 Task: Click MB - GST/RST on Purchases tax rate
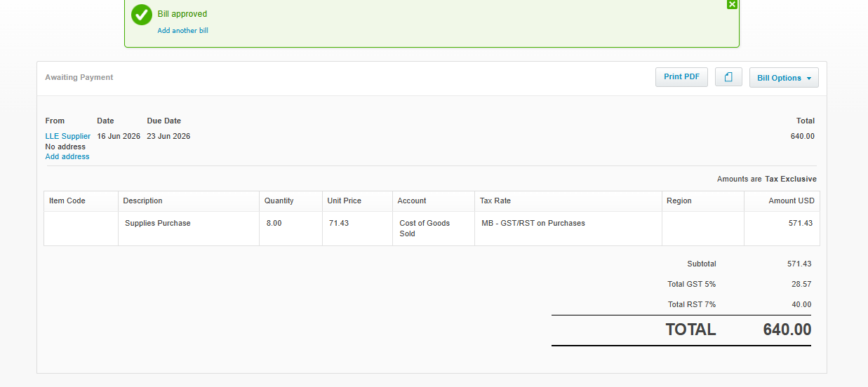pos(533,223)
